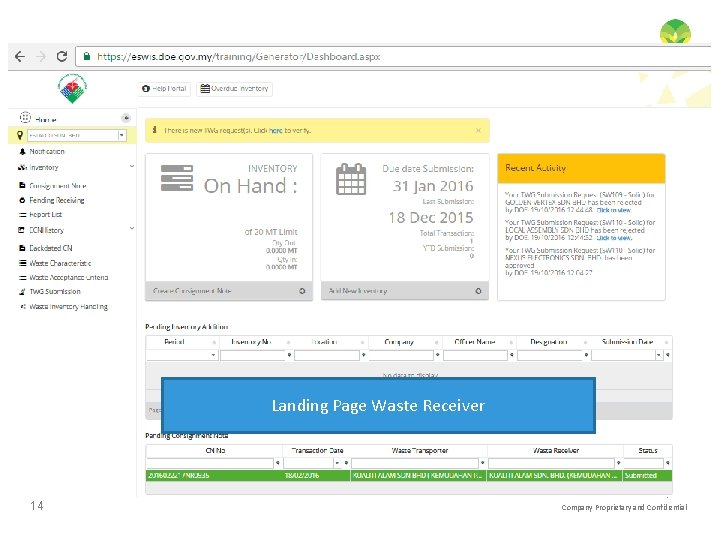Open Home in the sidebar
The image size is (720, 540).
46,119
